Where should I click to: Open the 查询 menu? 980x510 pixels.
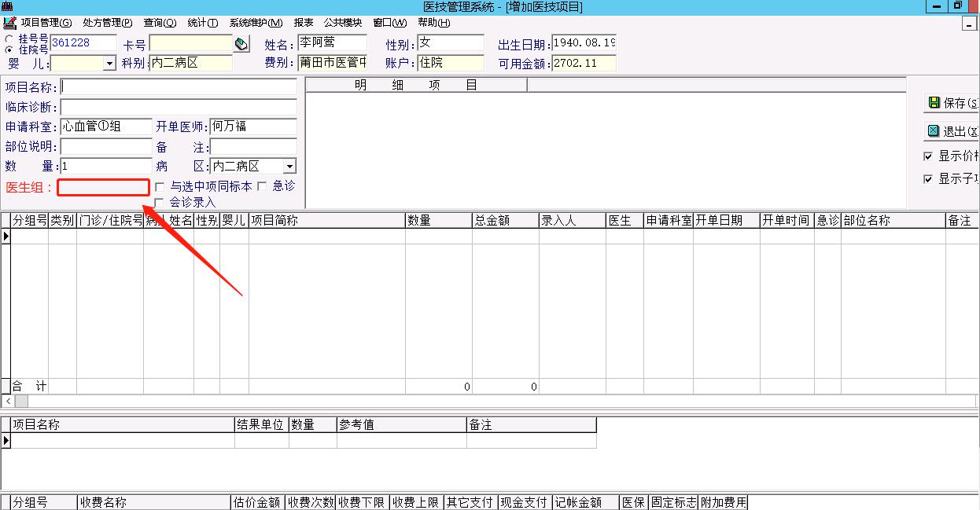[160, 23]
